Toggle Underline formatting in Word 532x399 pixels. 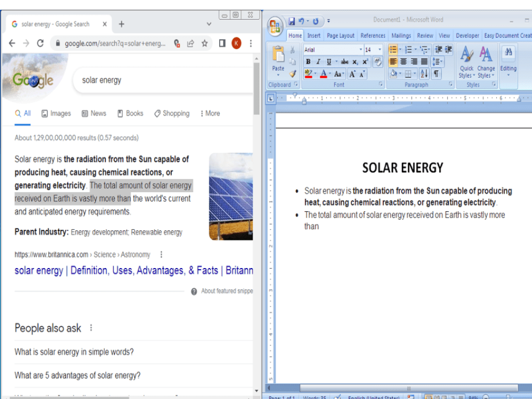click(328, 62)
